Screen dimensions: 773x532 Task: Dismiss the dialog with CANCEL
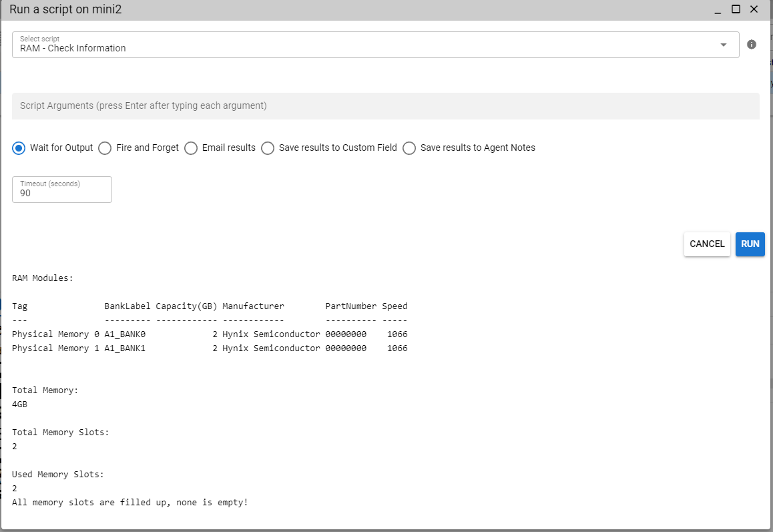coord(707,244)
